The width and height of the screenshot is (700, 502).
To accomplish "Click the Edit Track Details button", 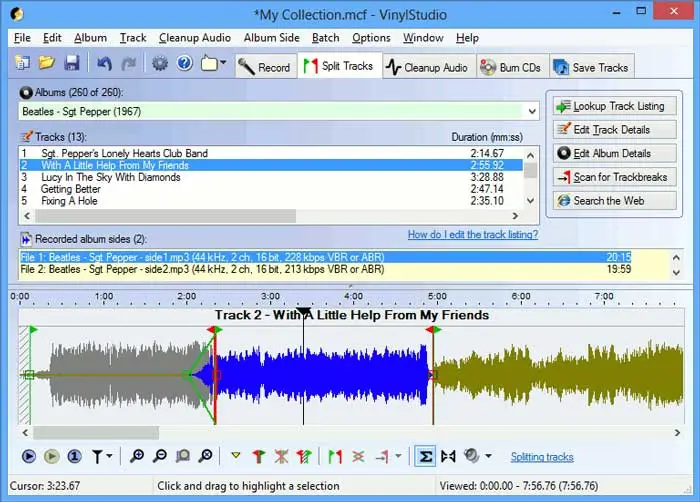I will click(614, 130).
